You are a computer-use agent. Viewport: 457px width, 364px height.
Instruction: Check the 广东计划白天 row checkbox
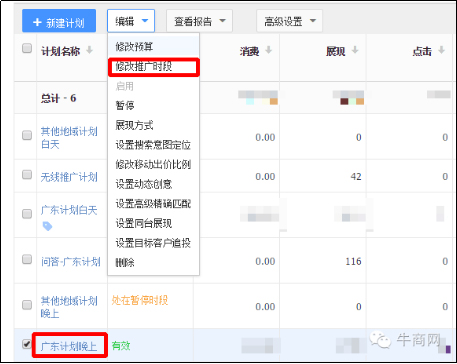point(27,214)
